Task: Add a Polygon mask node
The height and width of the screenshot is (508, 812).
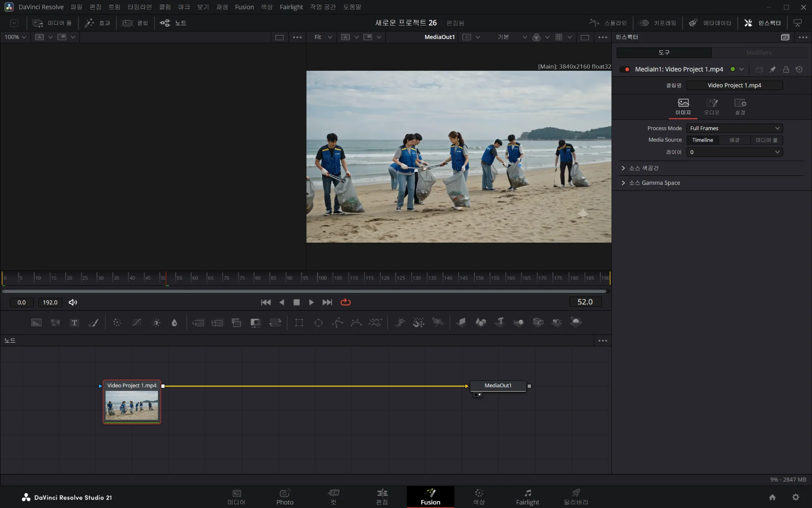Action: tap(337, 323)
